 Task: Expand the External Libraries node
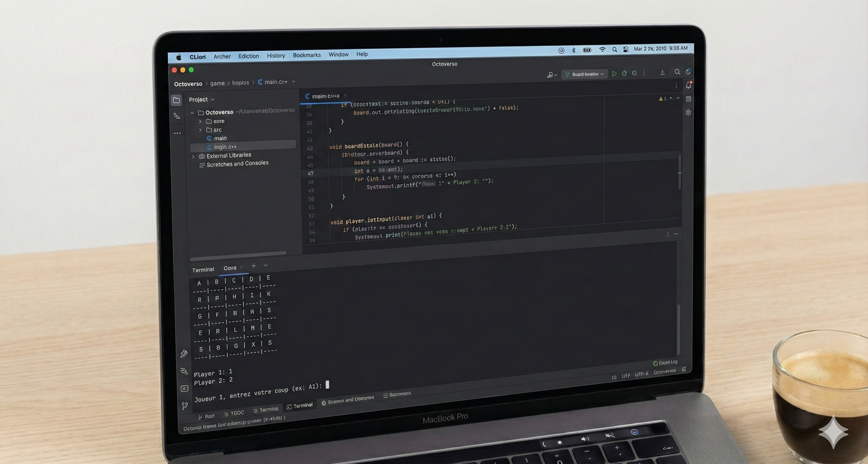point(193,156)
